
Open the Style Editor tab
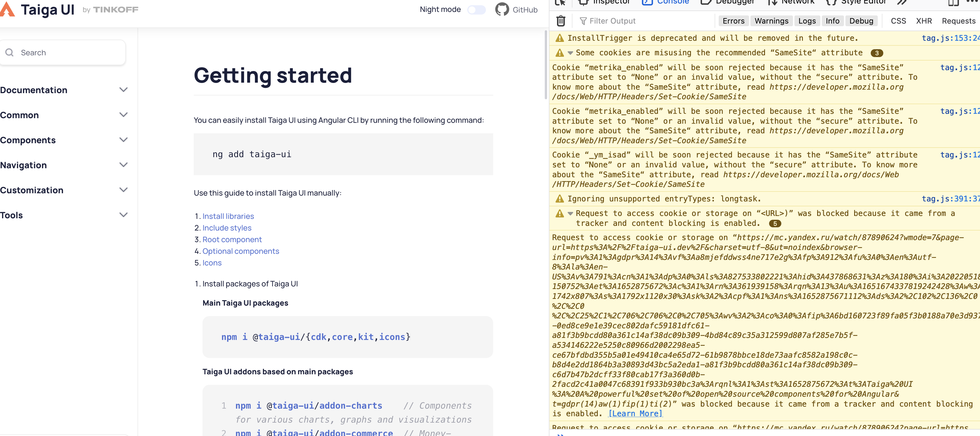[x=856, y=2]
